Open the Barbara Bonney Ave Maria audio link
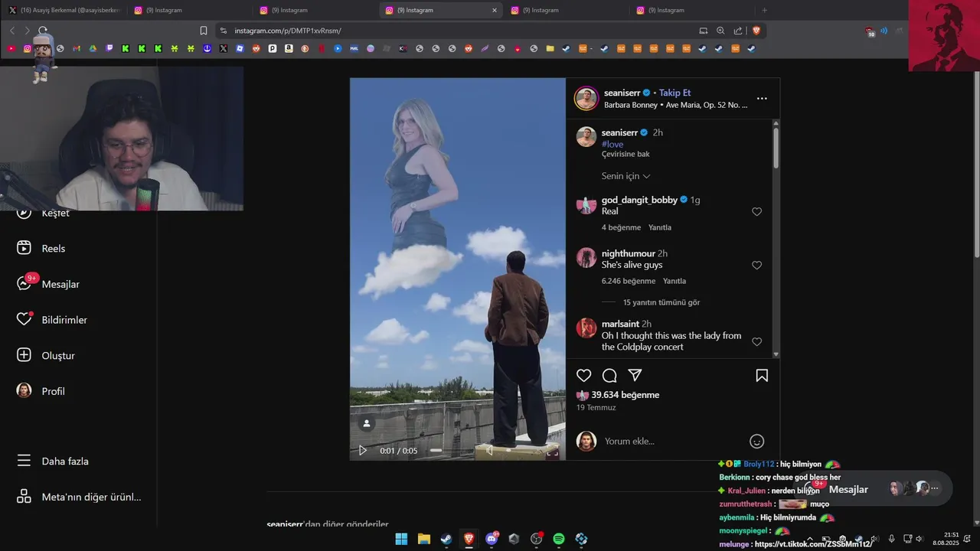This screenshot has width=980, height=551. (675, 105)
